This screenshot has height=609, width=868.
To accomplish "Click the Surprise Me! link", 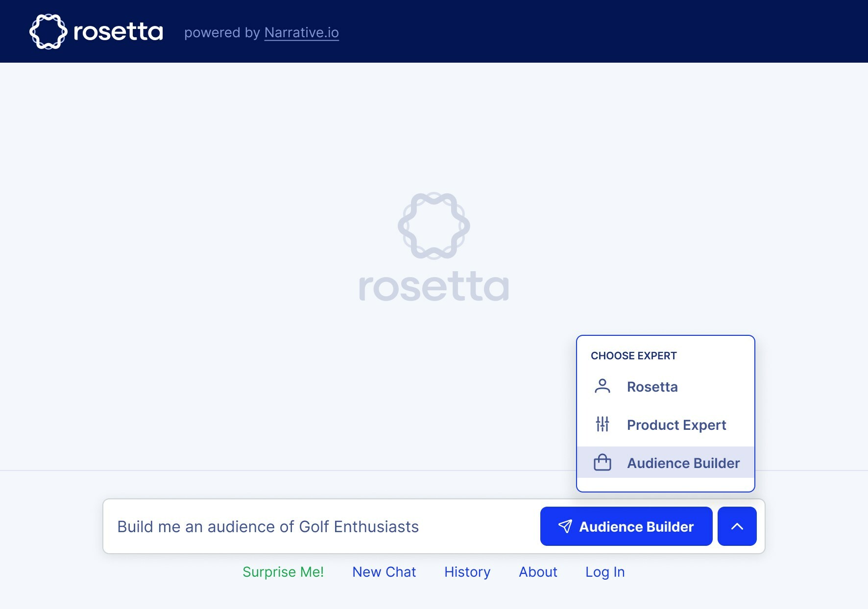I will (x=283, y=572).
